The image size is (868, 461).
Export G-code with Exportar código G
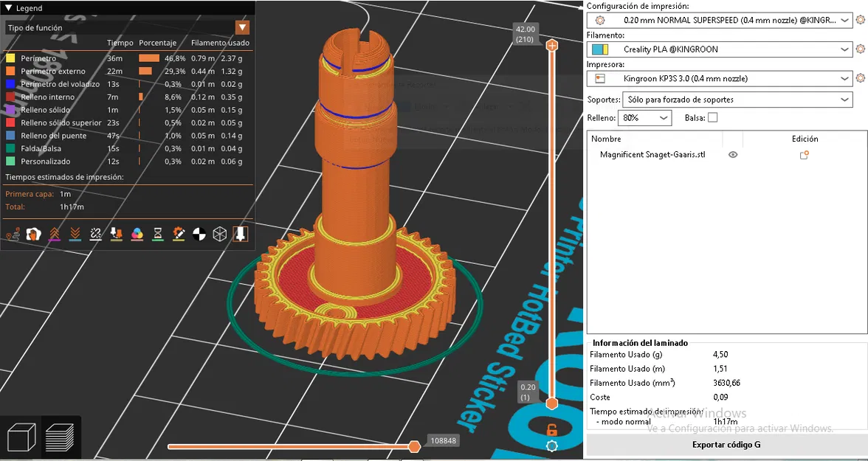click(x=727, y=444)
